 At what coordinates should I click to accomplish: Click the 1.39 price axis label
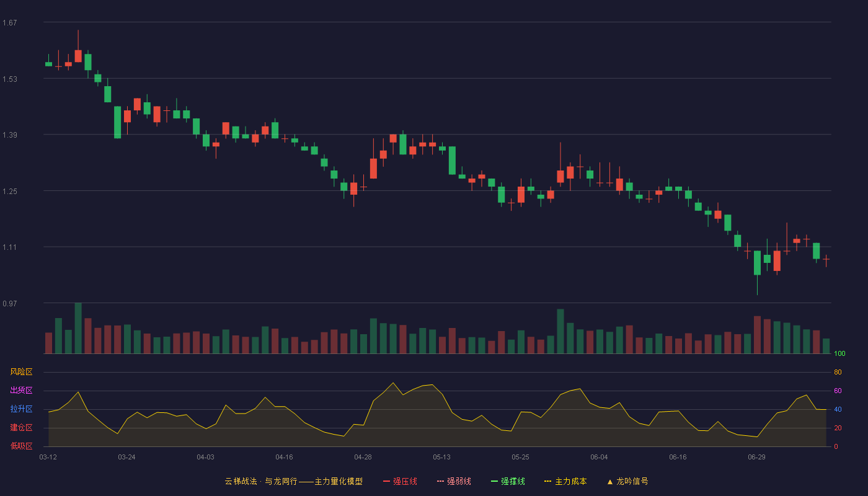tap(10, 135)
